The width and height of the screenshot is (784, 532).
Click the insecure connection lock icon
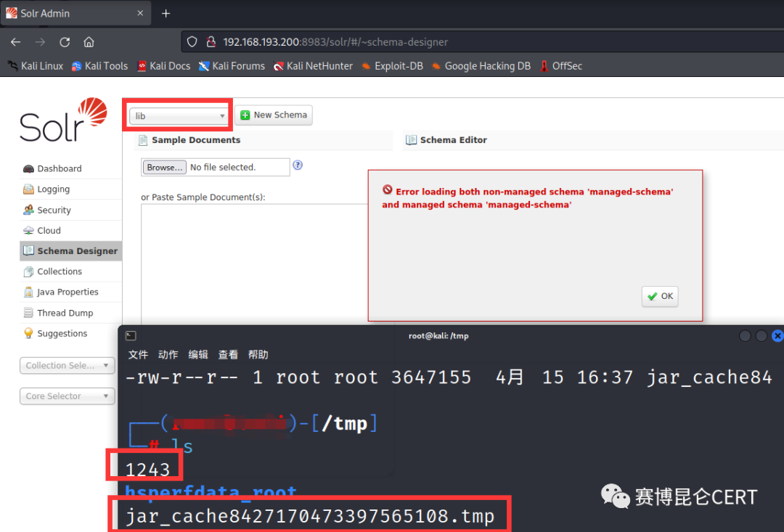(x=211, y=42)
